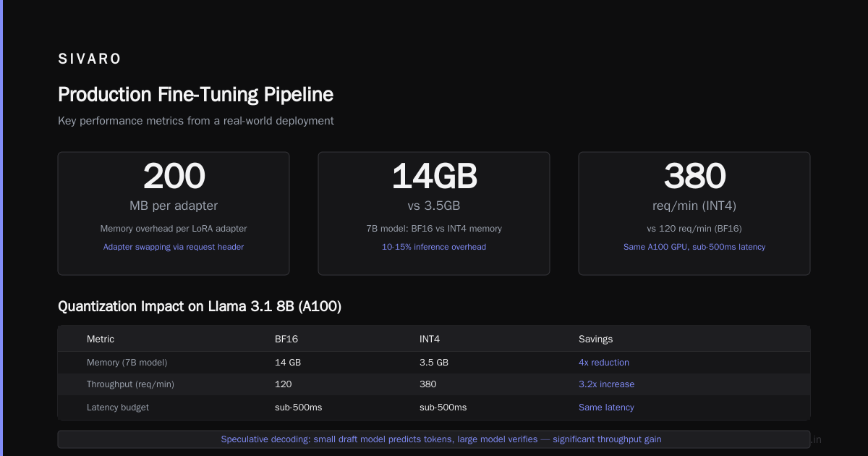This screenshot has height=456, width=868.
Task: Click the vs 3.5GB label
Action: coord(434,206)
